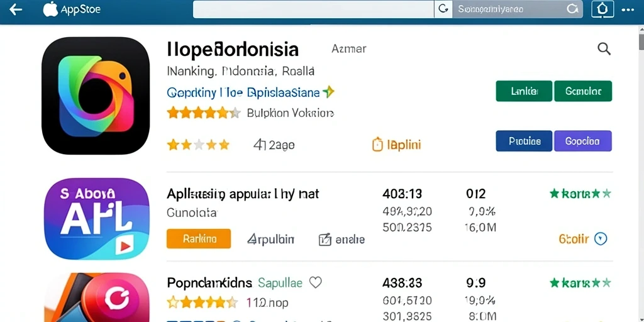
Task: Click the grey search box in header
Action: 518,9
